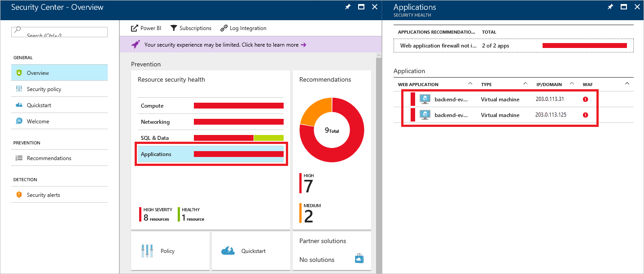
Task: Click the Log Integration link icon
Action: (224, 28)
